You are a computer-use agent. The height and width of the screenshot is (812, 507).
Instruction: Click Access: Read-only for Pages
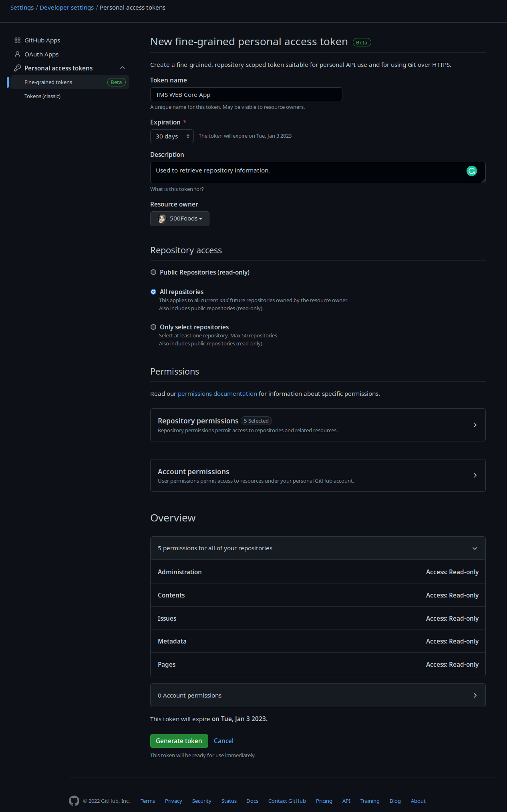[x=452, y=664]
